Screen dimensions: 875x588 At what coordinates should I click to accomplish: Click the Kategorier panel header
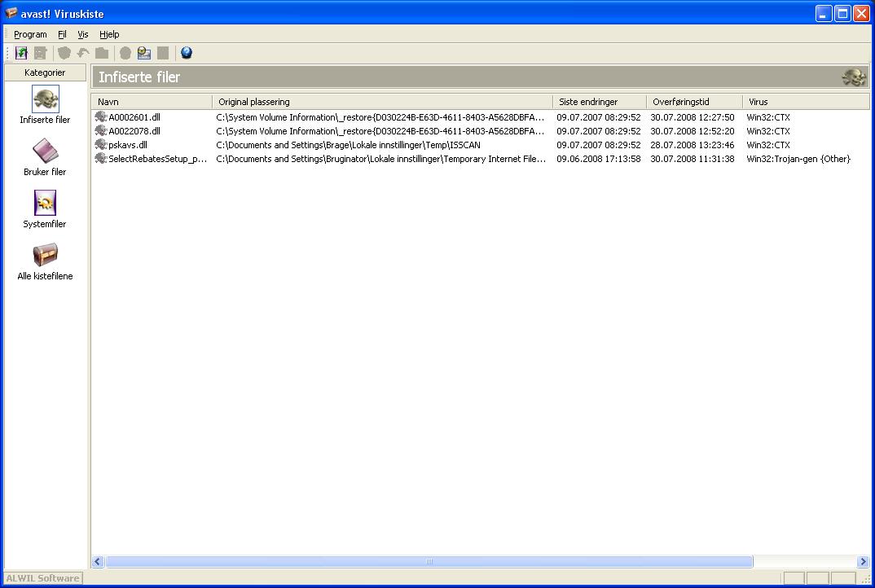tap(45, 72)
